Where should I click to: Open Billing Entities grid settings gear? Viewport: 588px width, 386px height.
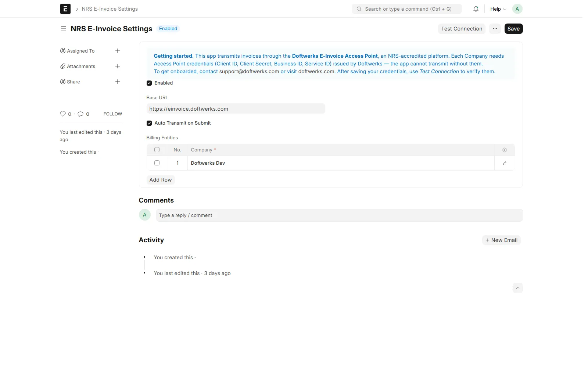click(505, 150)
